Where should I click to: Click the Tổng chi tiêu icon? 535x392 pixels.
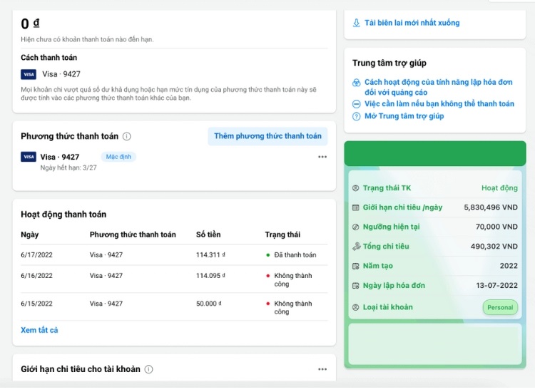[356, 247]
